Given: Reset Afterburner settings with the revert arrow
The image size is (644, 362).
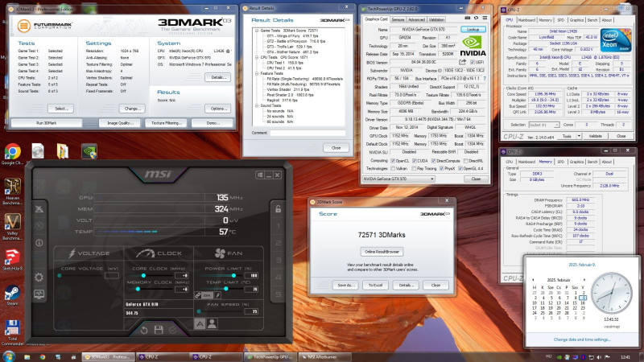Looking at the screenshot, I should [x=144, y=330].
